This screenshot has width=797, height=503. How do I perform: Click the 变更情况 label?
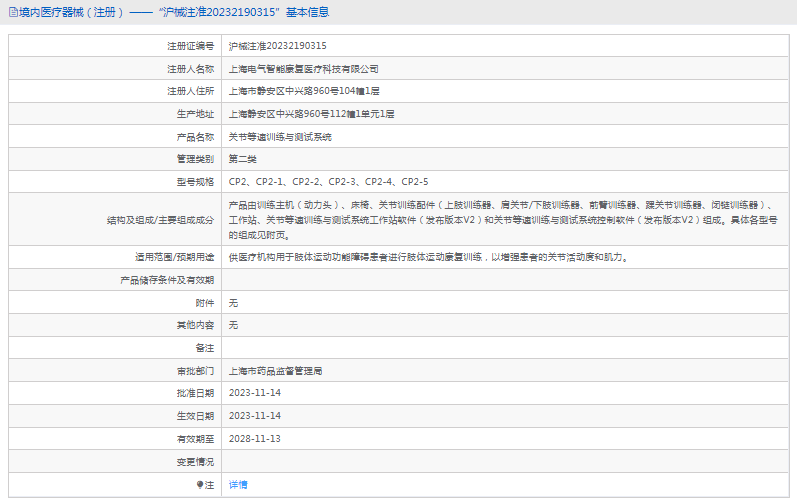(195, 462)
